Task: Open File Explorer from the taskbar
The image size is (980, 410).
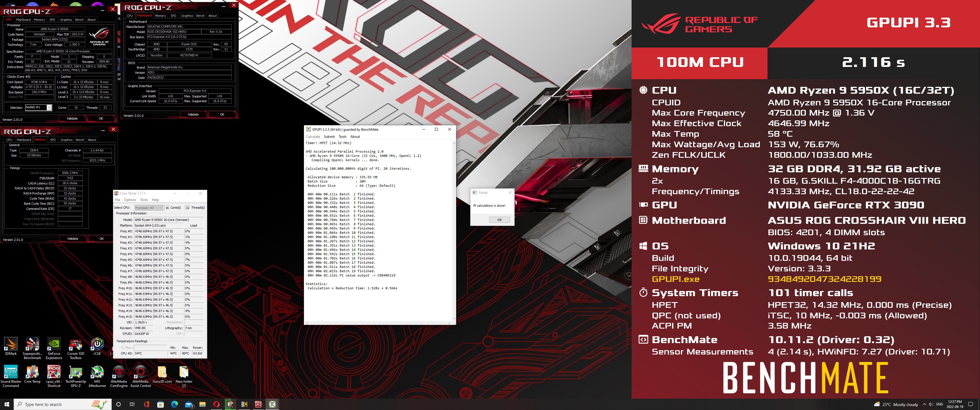Action: pos(202,404)
